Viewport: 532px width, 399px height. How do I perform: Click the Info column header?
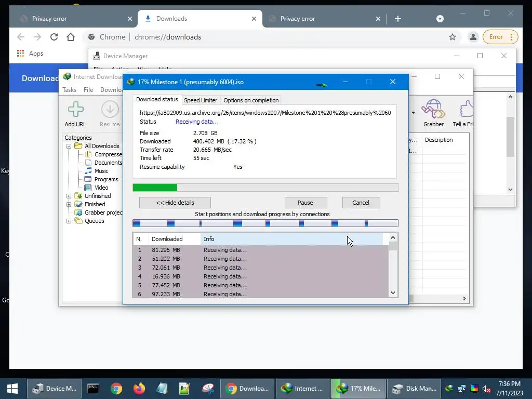coord(292,239)
